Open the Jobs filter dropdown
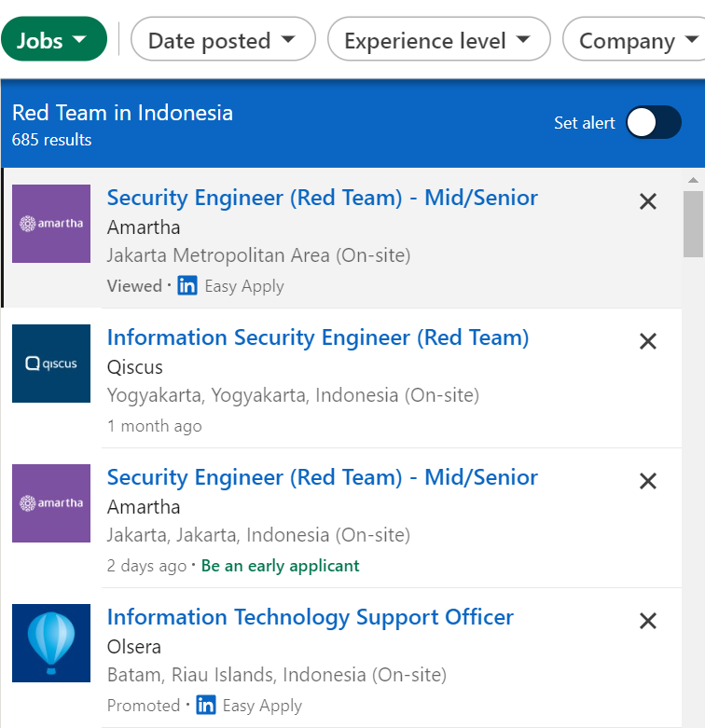Image resolution: width=705 pixels, height=728 pixels. pyautogui.click(x=54, y=39)
